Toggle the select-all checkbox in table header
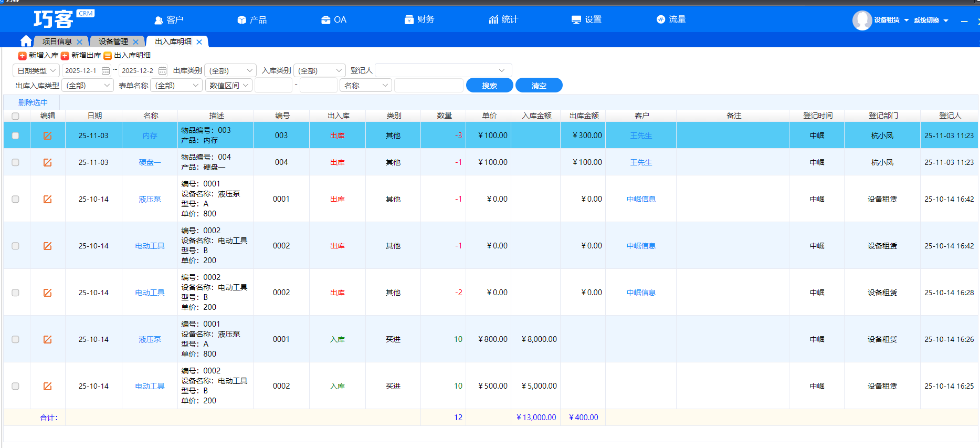The height and width of the screenshot is (448, 980). tap(15, 116)
